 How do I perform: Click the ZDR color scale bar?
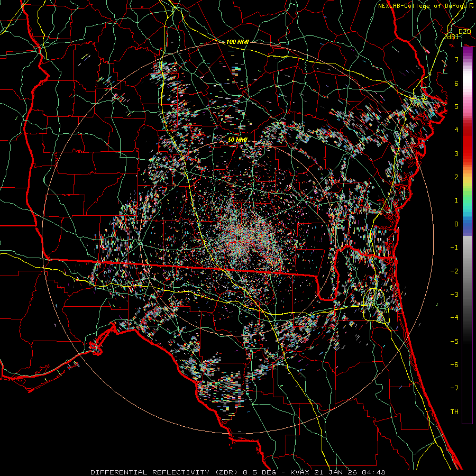click(x=467, y=235)
